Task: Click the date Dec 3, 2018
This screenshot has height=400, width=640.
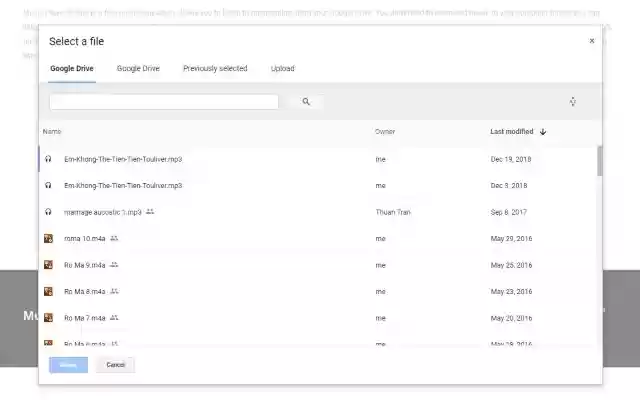Action: point(509,186)
